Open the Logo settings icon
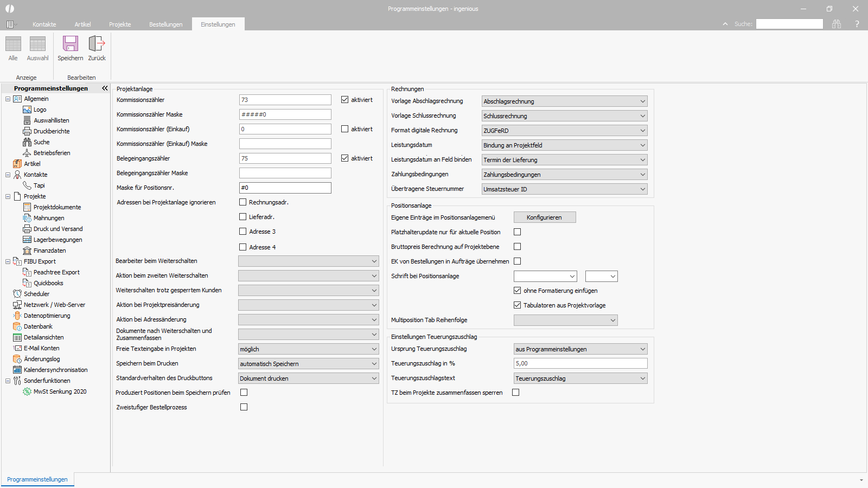 pos(27,110)
